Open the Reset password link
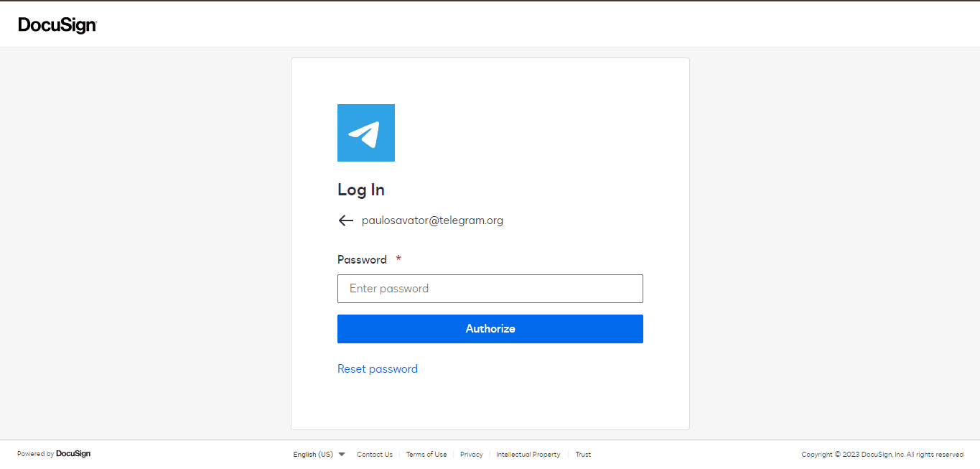 (378, 369)
